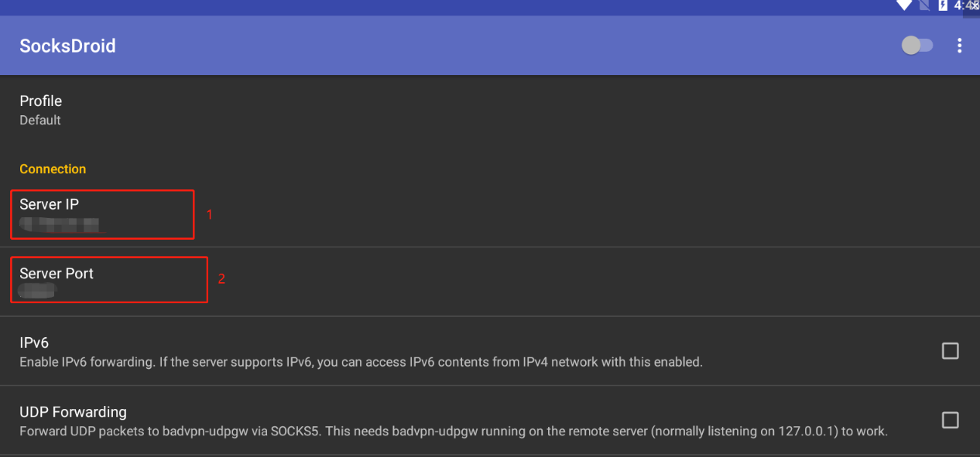Click the SocksDroid app title
This screenshot has width=980, height=457.
[67, 46]
